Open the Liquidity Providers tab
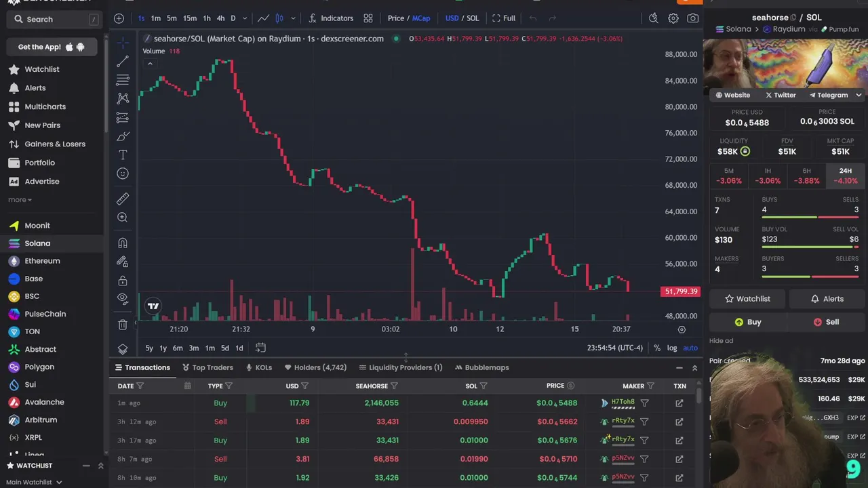 (400, 367)
